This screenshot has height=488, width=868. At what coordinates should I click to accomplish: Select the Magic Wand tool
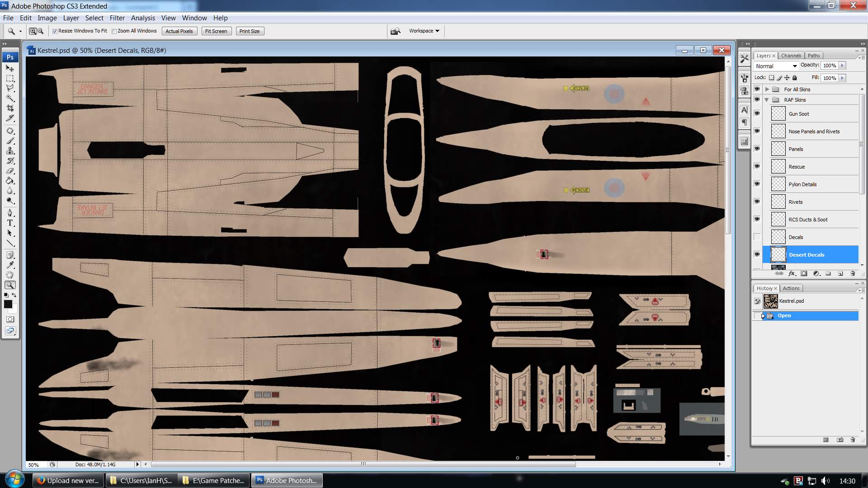pyautogui.click(x=10, y=98)
